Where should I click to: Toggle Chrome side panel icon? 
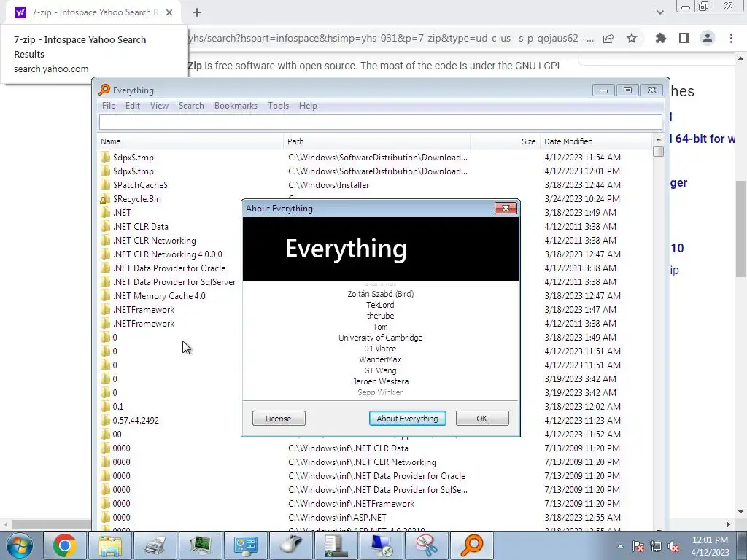684,38
